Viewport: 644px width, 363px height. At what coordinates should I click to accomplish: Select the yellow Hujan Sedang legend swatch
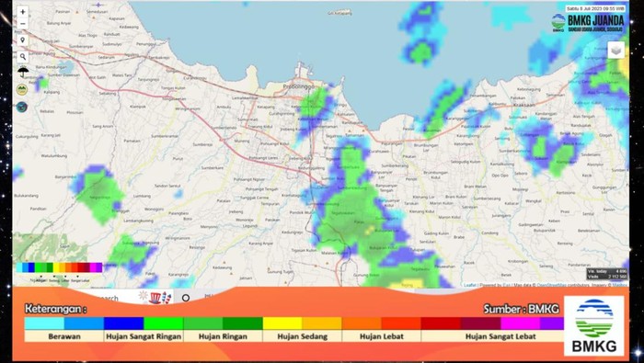pyautogui.click(x=282, y=323)
